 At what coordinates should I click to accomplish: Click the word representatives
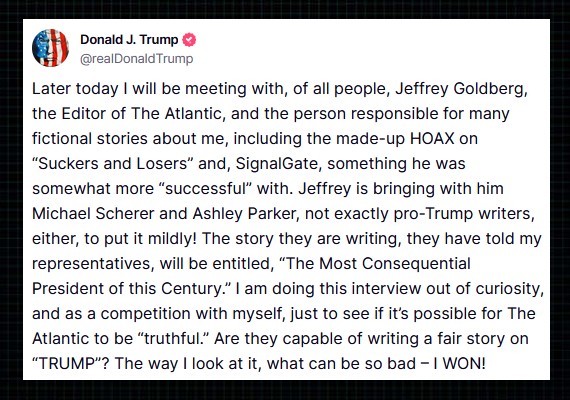(x=93, y=264)
